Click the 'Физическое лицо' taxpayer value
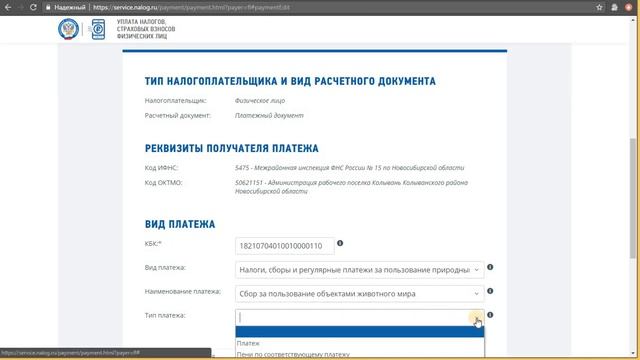Screen dimensions: 640x360 (x=260, y=100)
